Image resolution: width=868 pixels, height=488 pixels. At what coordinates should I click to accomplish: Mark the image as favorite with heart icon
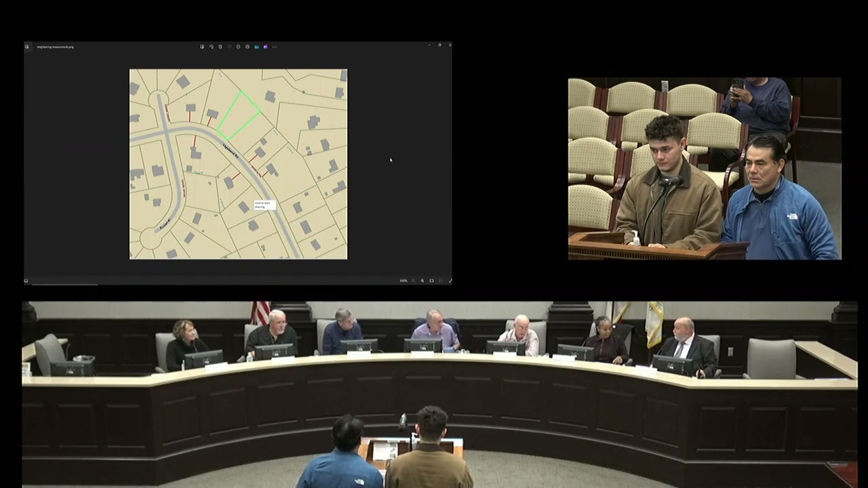(229, 47)
